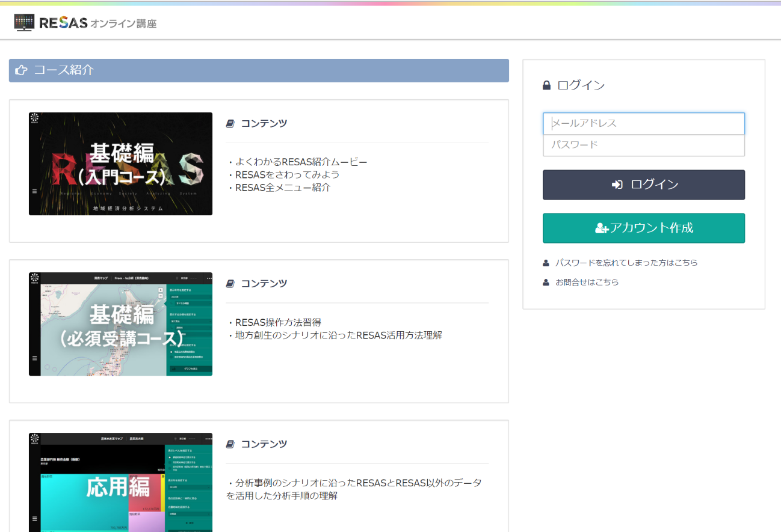Viewport: 781px width, 532px height.
Task: Open the 基礎編（入門コース）thumbnail
Action: click(x=120, y=164)
